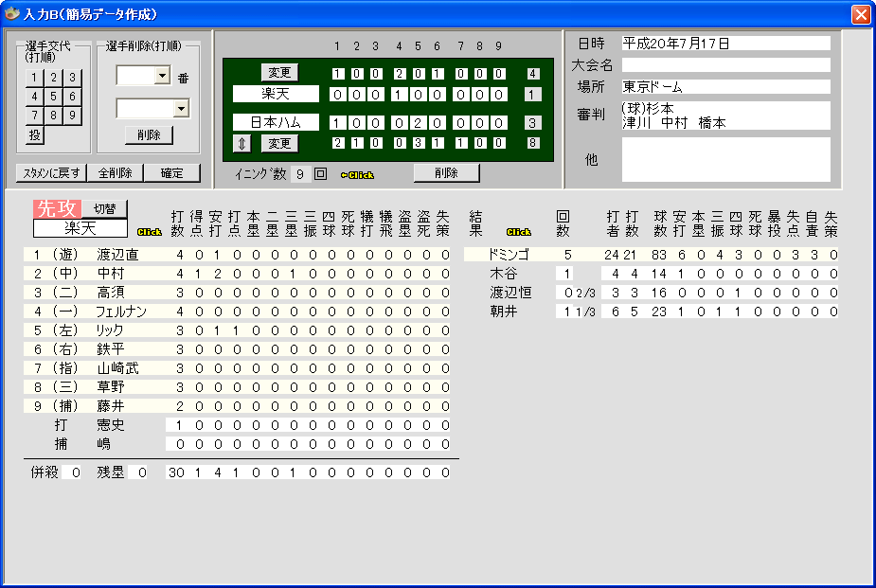876x588 pixels.
Task: Click the 併殺 value field
Action: (x=72, y=472)
